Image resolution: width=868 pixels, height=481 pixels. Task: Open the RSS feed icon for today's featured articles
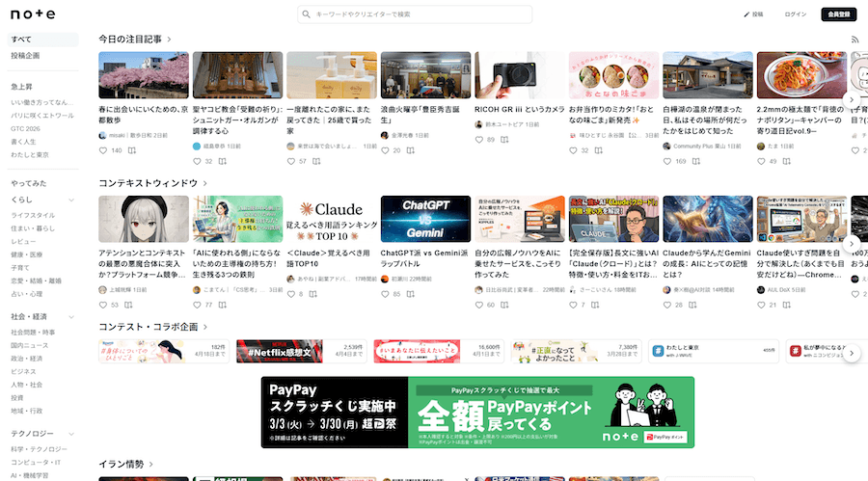pyautogui.click(x=854, y=40)
